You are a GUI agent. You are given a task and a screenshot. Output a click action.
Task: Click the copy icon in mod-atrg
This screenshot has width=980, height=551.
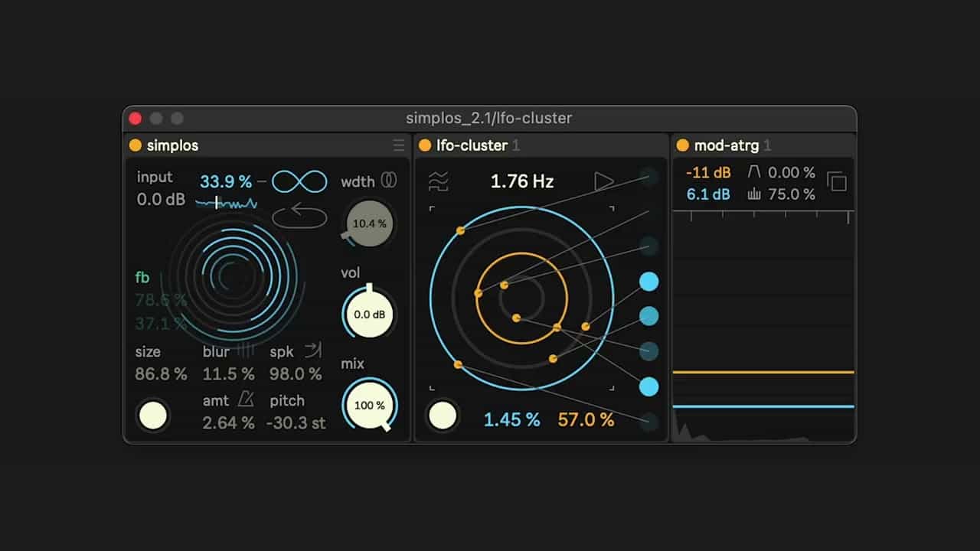[x=837, y=182]
